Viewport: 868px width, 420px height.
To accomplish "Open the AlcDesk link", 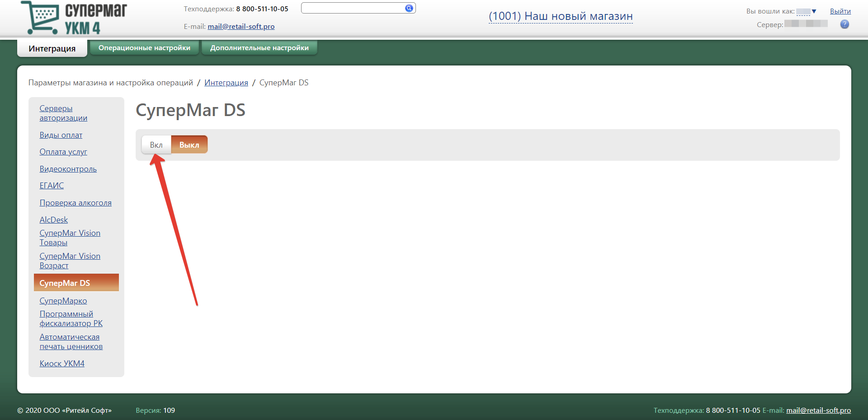I will pos(54,220).
